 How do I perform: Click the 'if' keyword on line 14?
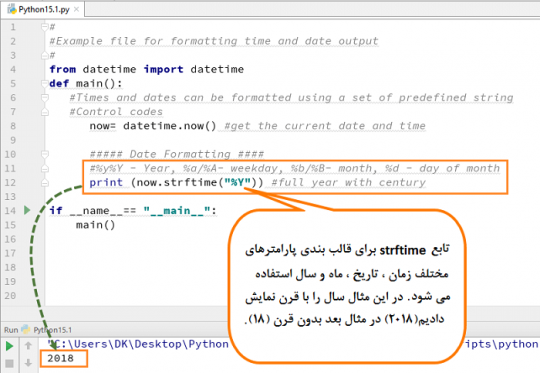(x=56, y=210)
